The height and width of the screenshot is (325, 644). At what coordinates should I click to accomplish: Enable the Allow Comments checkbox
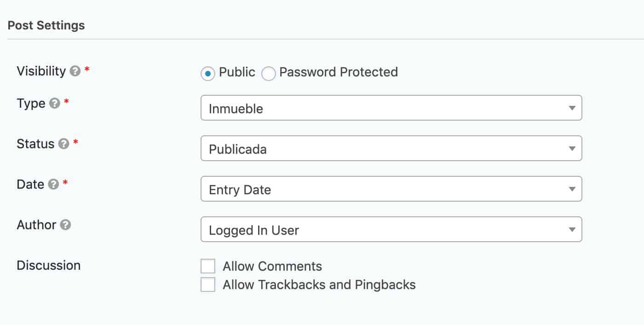[x=208, y=267]
